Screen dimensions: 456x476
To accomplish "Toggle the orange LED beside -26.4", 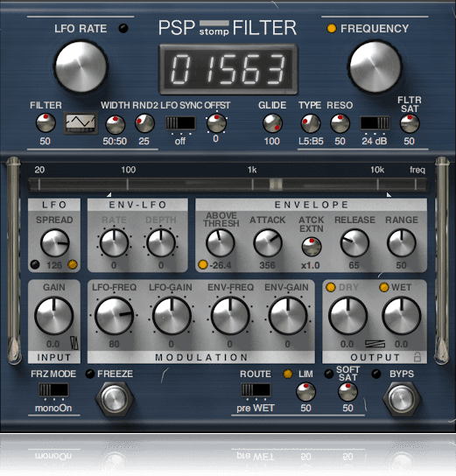I will point(202,265).
